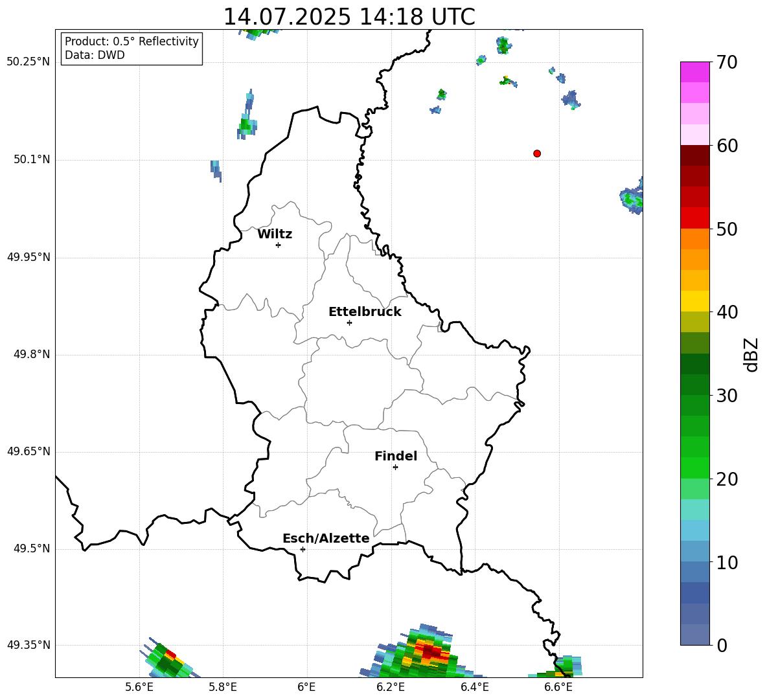The height and width of the screenshot is (700, 767).
Task: Click the Esch/Alzette station cross marker
Action: pos(303,549)
